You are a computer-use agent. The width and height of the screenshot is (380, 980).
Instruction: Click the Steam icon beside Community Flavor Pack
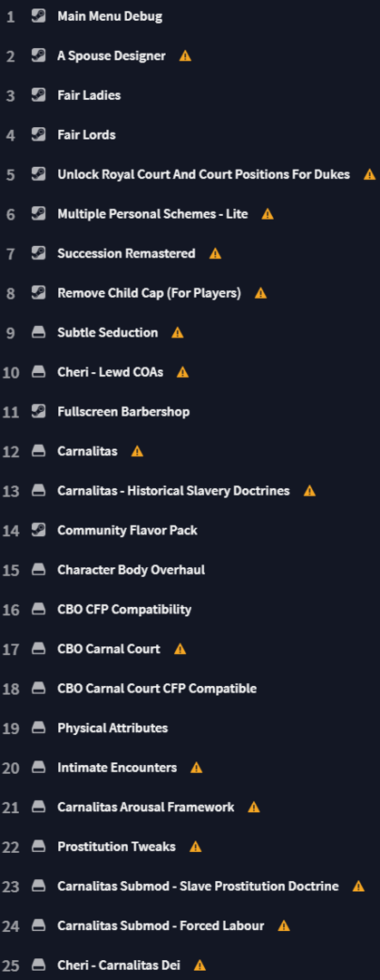[39, 530]
